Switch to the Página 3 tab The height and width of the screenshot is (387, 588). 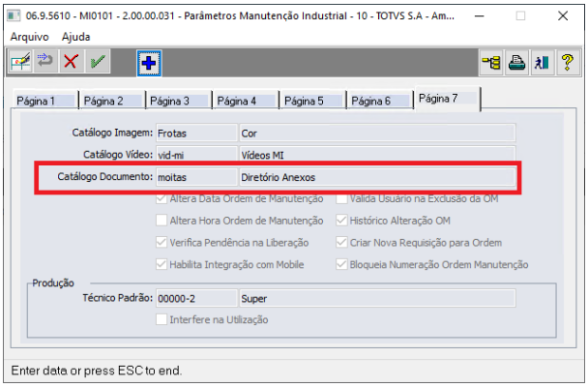(x=179, y=101)
